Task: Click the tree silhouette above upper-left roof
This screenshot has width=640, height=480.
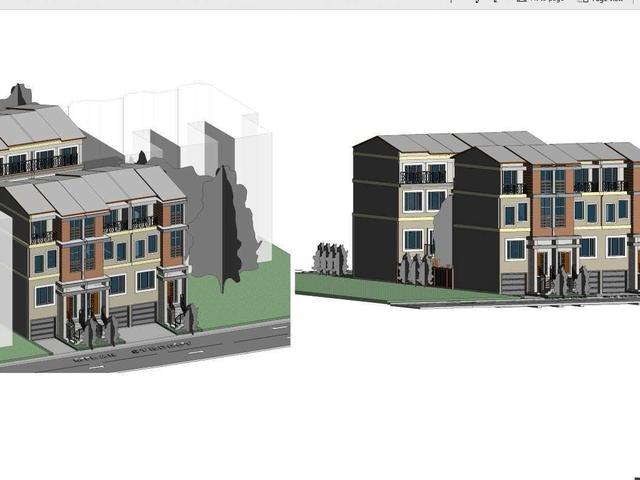Action: (18, 96)
